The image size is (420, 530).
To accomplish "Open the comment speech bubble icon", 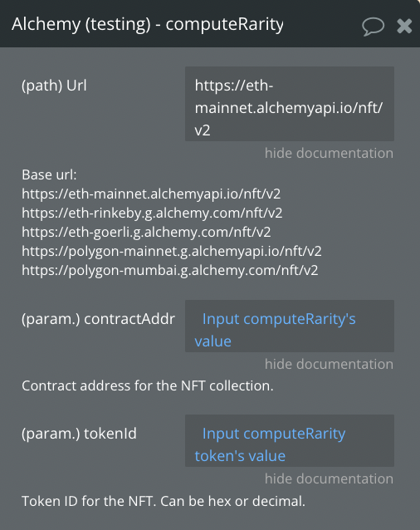I will (373, 27).
